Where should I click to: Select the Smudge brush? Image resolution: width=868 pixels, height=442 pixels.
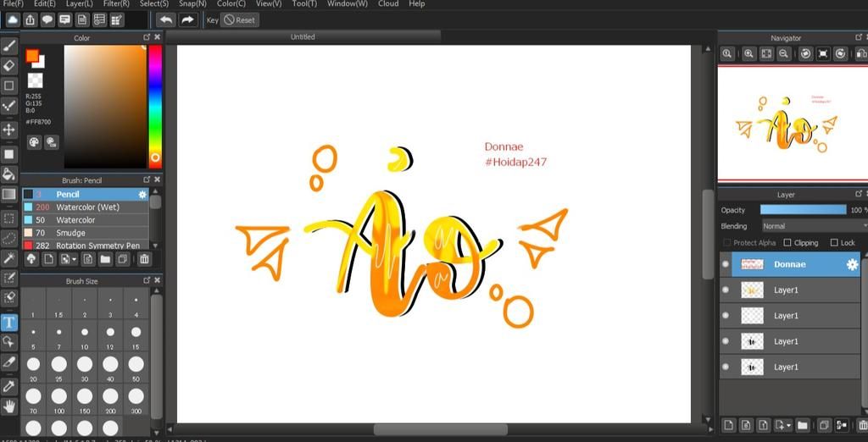coord(86,233)
